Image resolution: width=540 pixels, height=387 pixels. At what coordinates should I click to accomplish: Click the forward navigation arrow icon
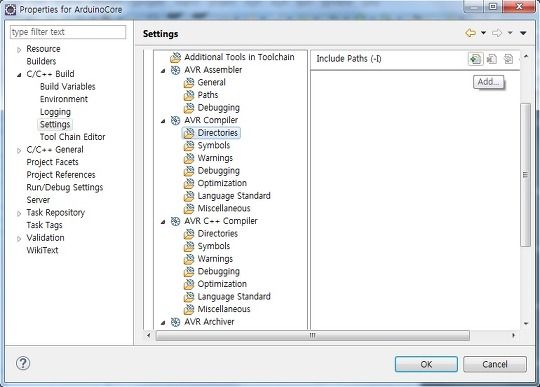(x=497, y=33)
